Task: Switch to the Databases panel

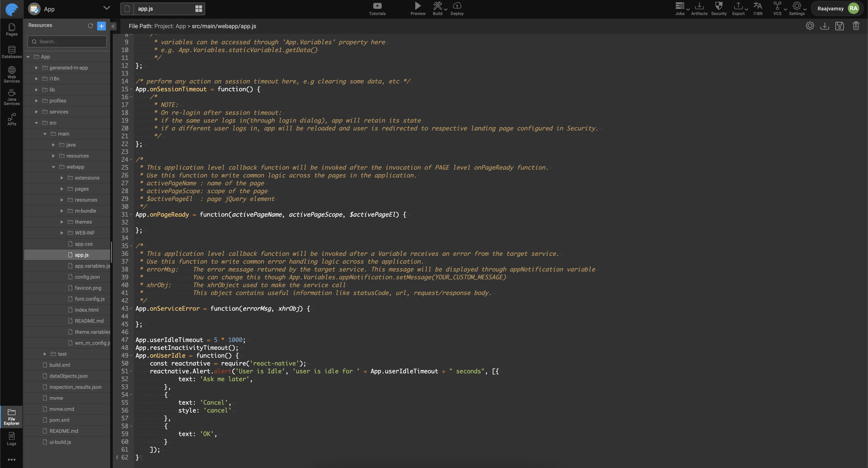Action: (x=11, y=52)
